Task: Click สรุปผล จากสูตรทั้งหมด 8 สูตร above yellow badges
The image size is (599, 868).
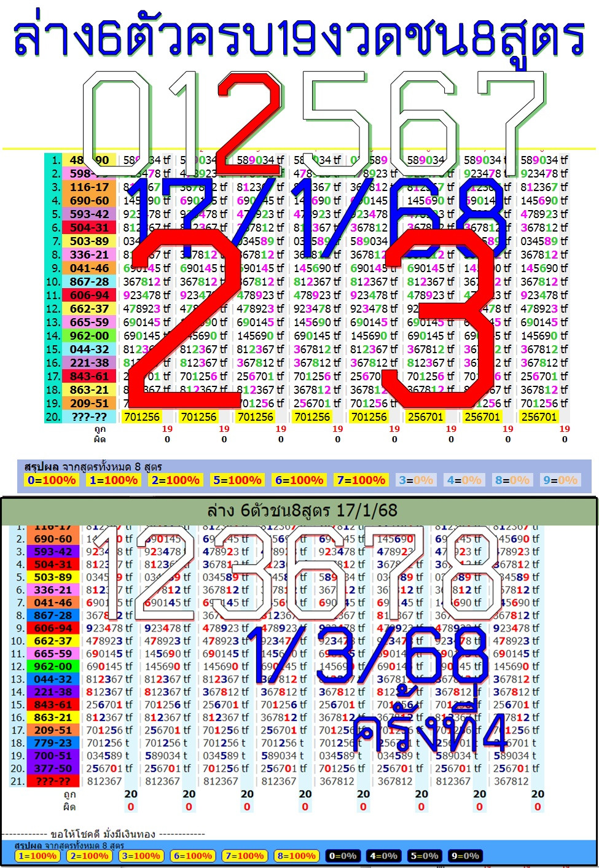Action: [93, 466]
